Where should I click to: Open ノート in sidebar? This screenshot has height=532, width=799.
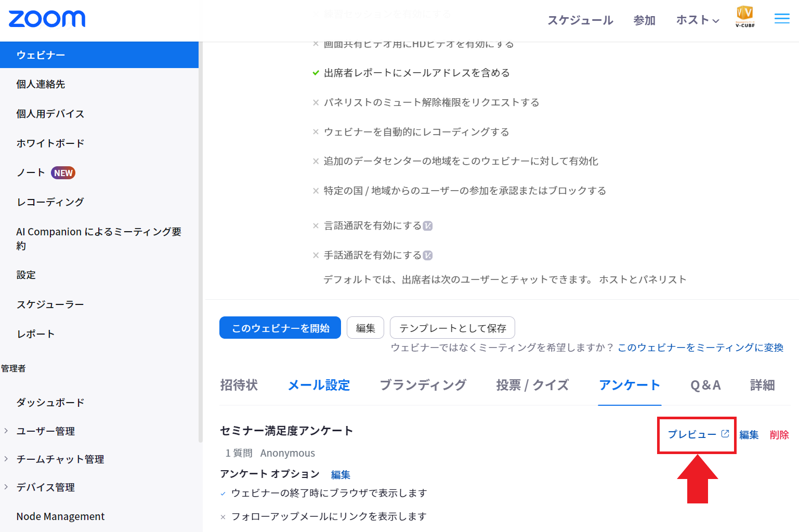pos(30,173)
